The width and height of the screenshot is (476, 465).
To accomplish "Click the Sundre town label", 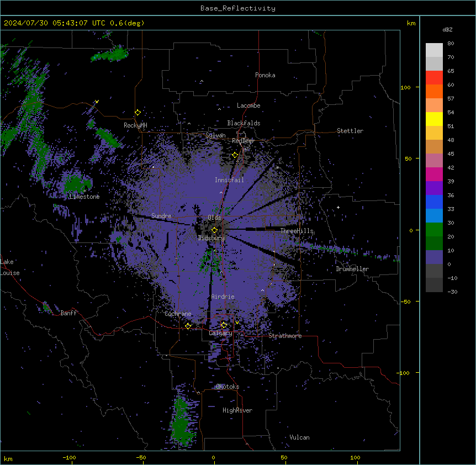I will click(x=161, y=216).
